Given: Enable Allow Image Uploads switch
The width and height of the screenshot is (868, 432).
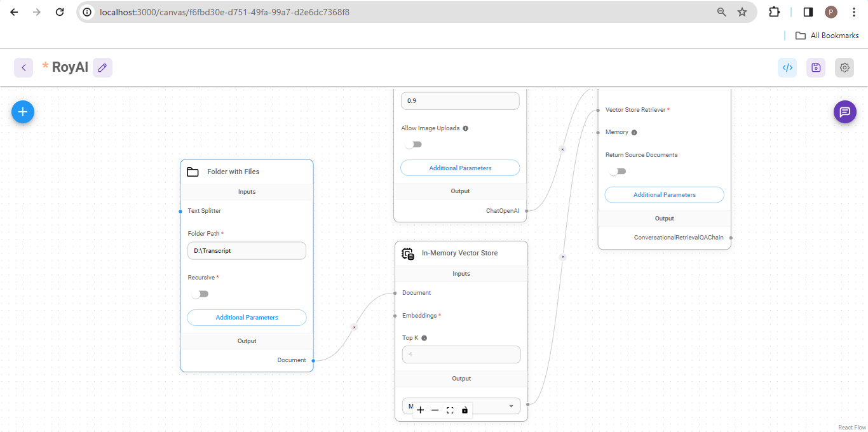Looking at the screenshot, I should click(x=414, y=145).
